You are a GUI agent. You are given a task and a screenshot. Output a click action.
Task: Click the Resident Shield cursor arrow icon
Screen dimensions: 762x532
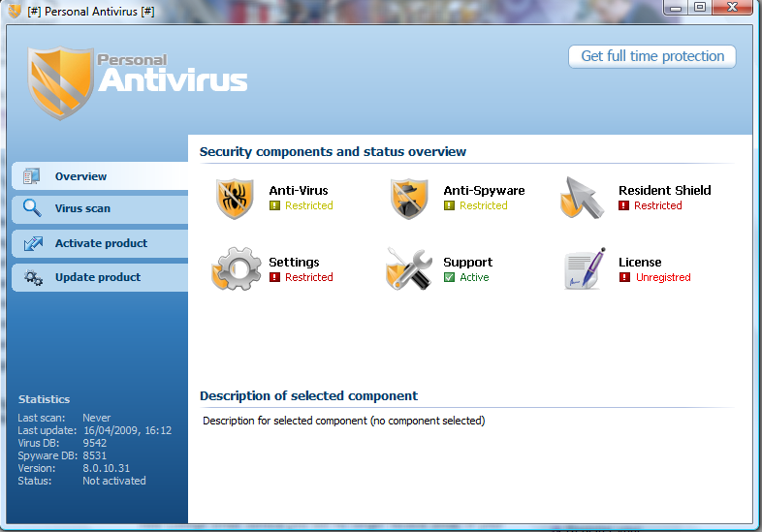[x=582, y=199]
